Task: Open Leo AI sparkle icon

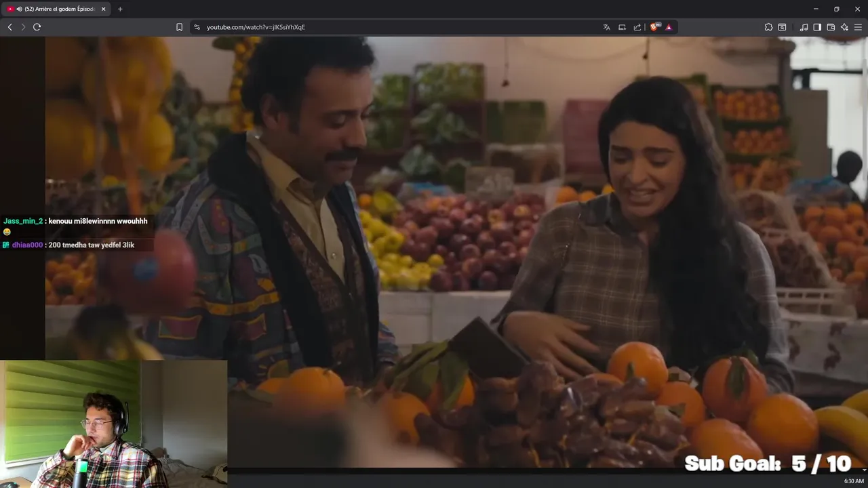Action: (x=844, y=27)
